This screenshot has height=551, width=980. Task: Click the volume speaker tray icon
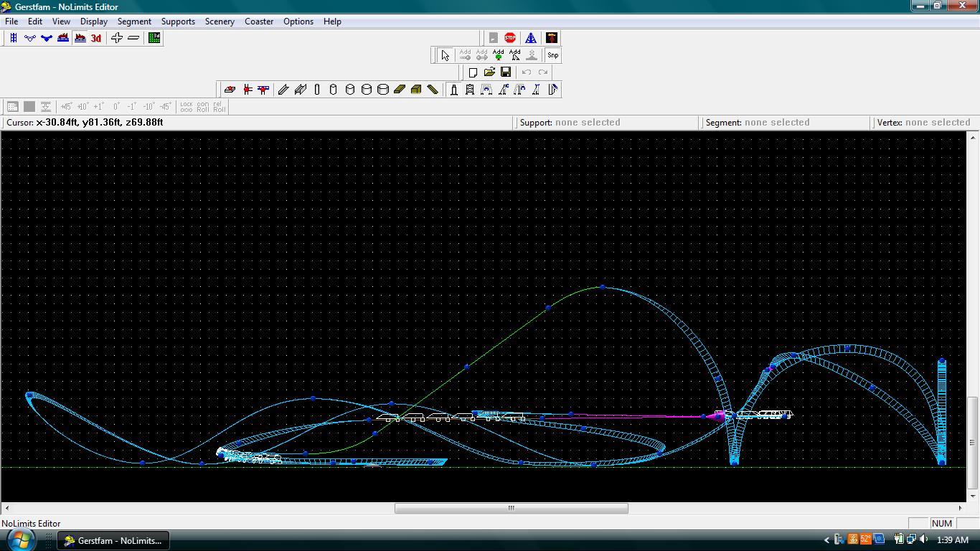click(923, 540)
